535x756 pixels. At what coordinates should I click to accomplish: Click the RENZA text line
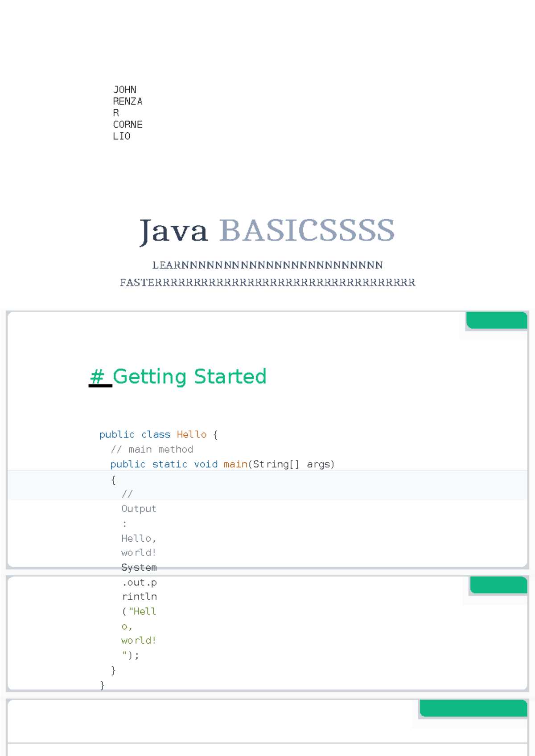coord(128,102)
